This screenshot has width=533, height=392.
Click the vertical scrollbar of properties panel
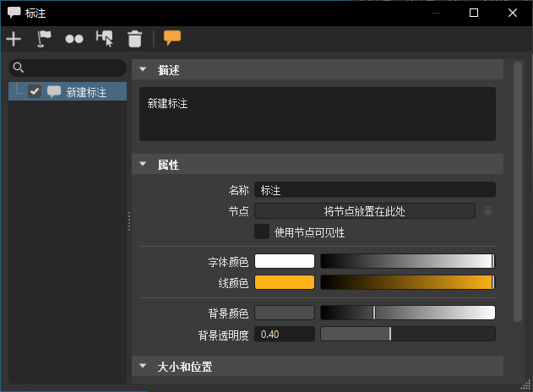coord(518,192)
